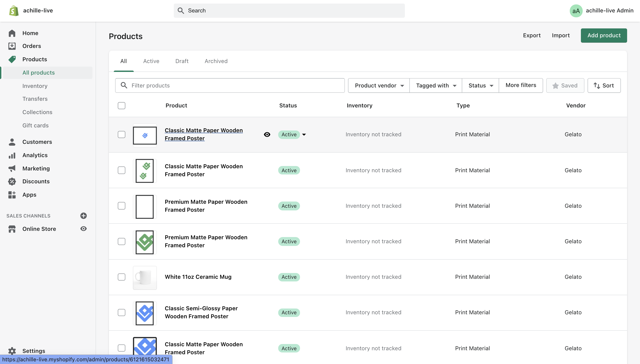Click the Shopify logo icon

[x=14, y=11]
